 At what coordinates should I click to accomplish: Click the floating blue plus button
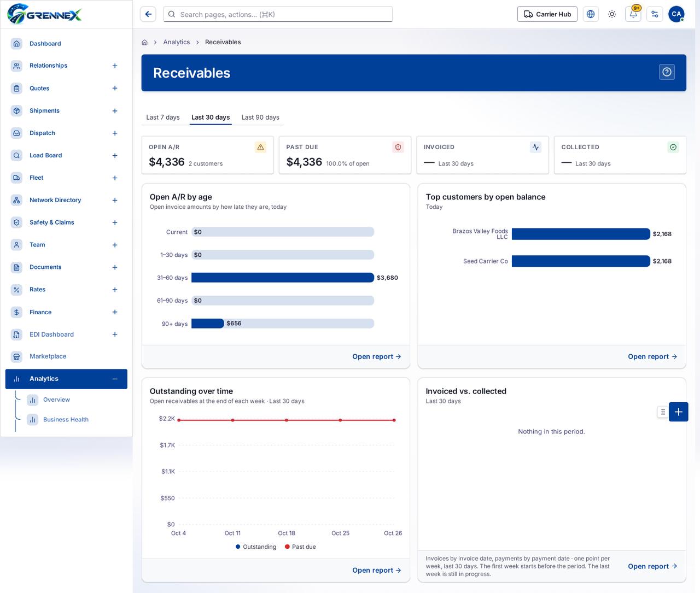(x=679, y=412)
